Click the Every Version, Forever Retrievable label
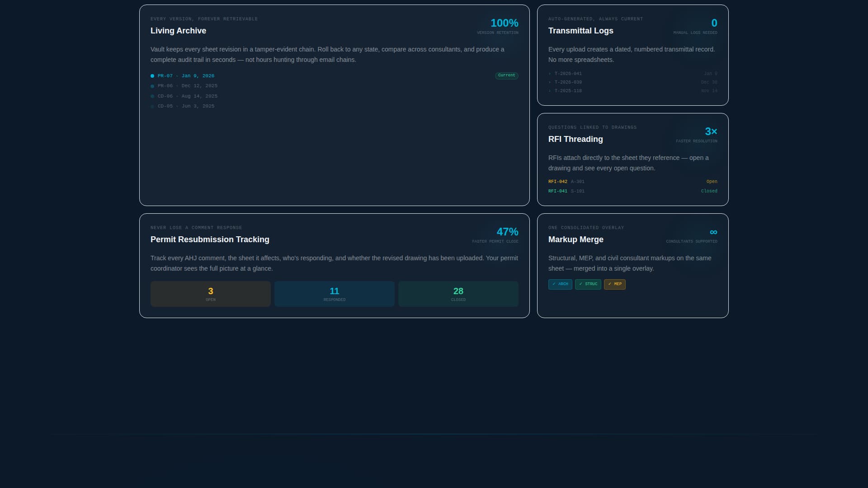Image resolution: width=868 pixels, height=488 pixels. point(204,19)
